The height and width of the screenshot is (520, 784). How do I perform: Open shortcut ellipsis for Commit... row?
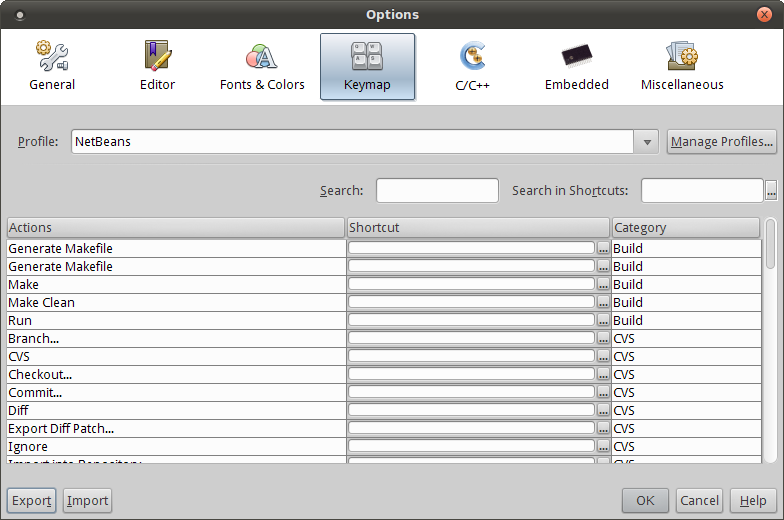(604, 392)
